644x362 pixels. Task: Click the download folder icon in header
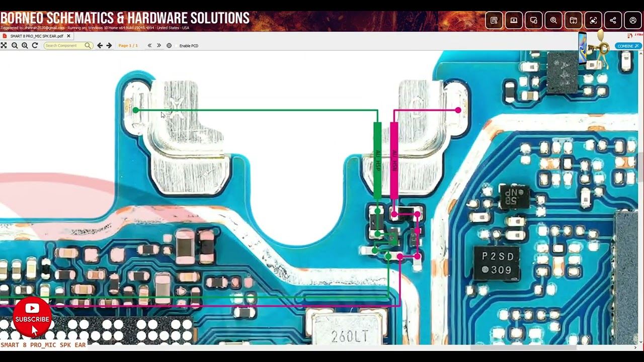573,21
